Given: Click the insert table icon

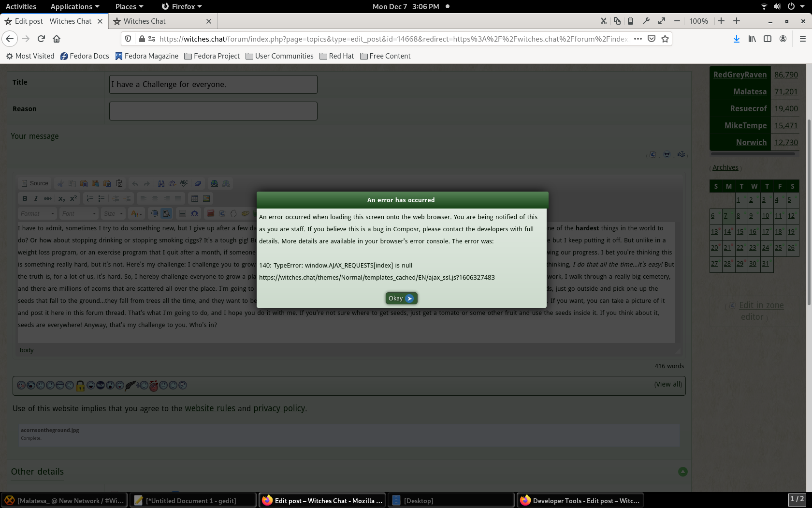Looking at the screenshot, I should coord(195,199).
